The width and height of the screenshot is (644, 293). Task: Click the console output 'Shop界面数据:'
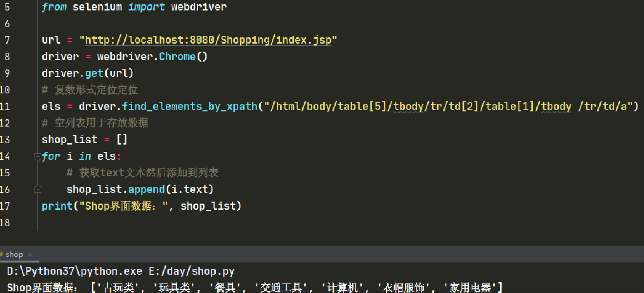click(x=43, y=287)
